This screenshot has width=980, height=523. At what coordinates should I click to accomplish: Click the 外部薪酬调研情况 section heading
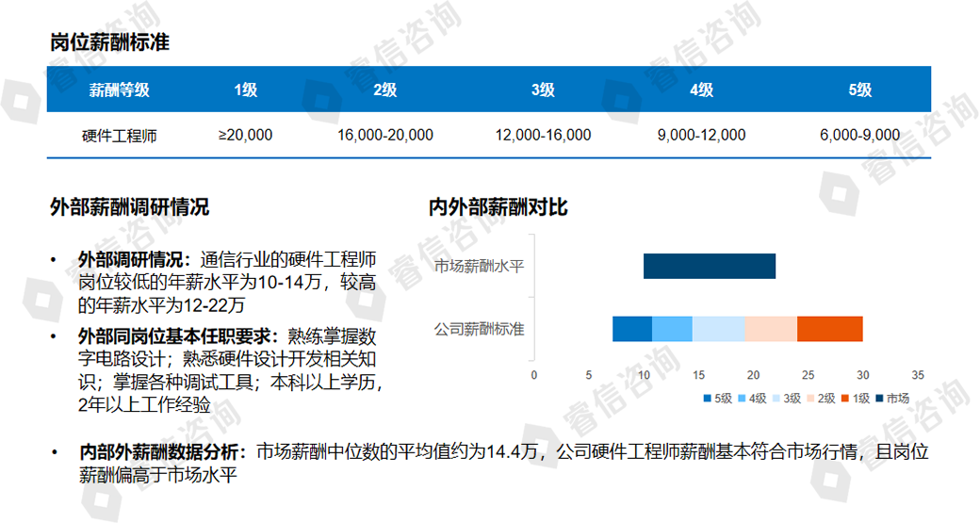[129, 206]
